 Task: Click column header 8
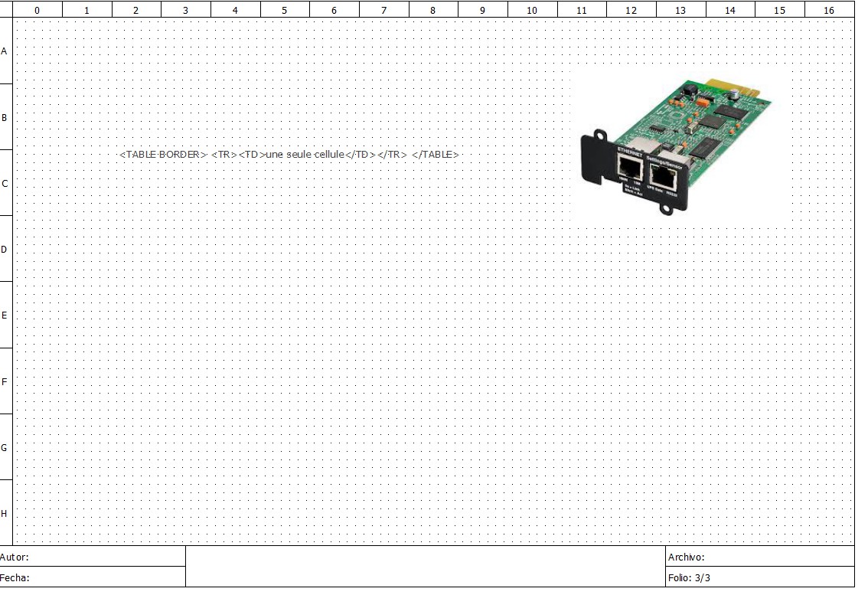pyautogui.click(x=433, y=10)
